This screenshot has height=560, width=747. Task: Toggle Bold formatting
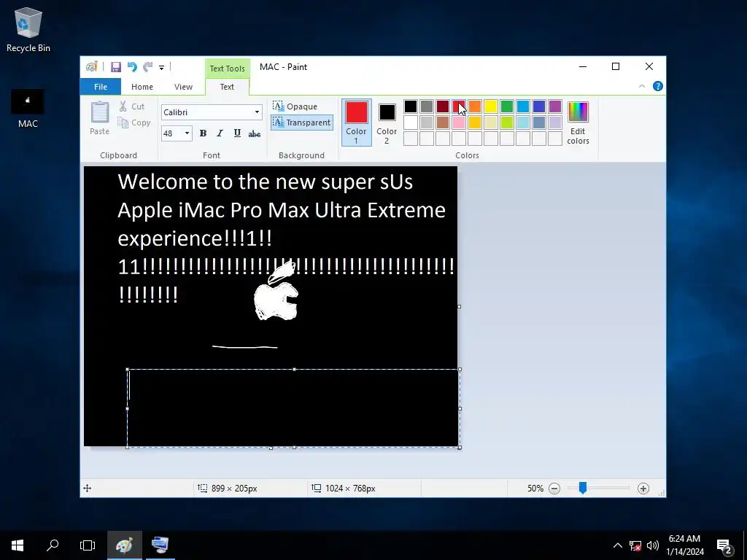203,133
